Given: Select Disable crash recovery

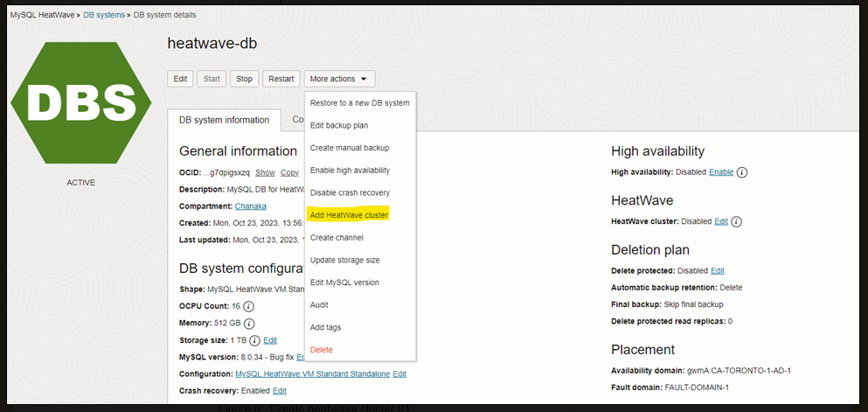Looking at the screenshot, I should coord(360,192).
